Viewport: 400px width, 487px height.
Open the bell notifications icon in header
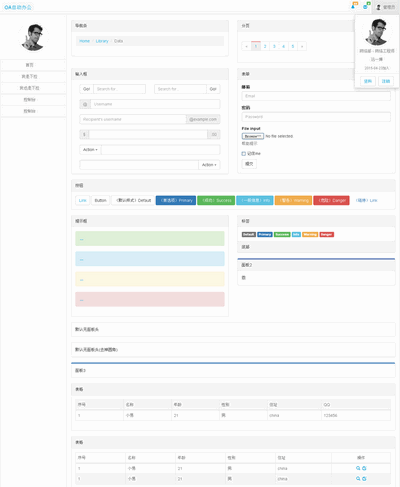(354, 6)
